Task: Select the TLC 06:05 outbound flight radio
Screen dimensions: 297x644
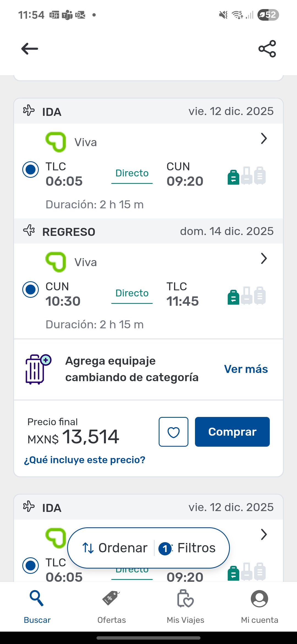Action: 31,170
